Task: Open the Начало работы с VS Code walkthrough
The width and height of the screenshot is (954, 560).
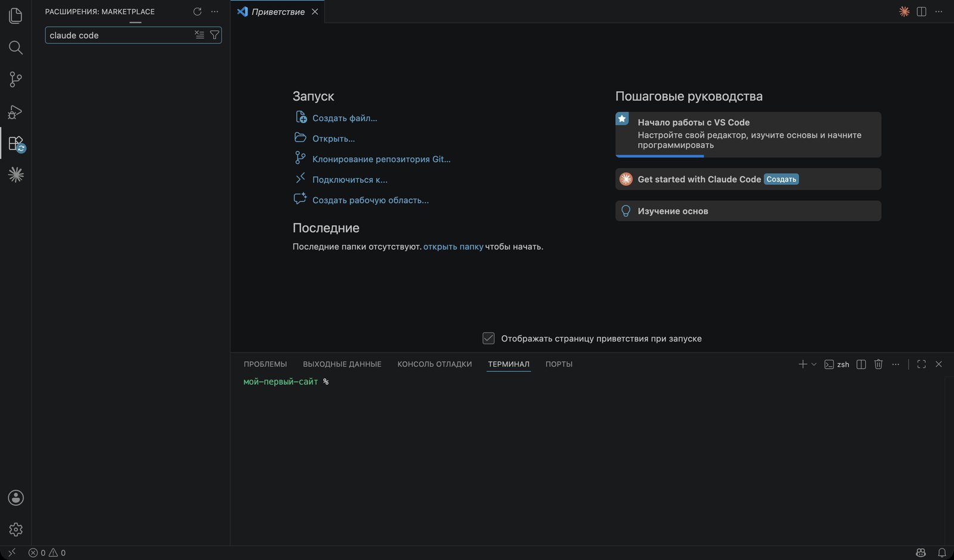Action: [748, 135]
